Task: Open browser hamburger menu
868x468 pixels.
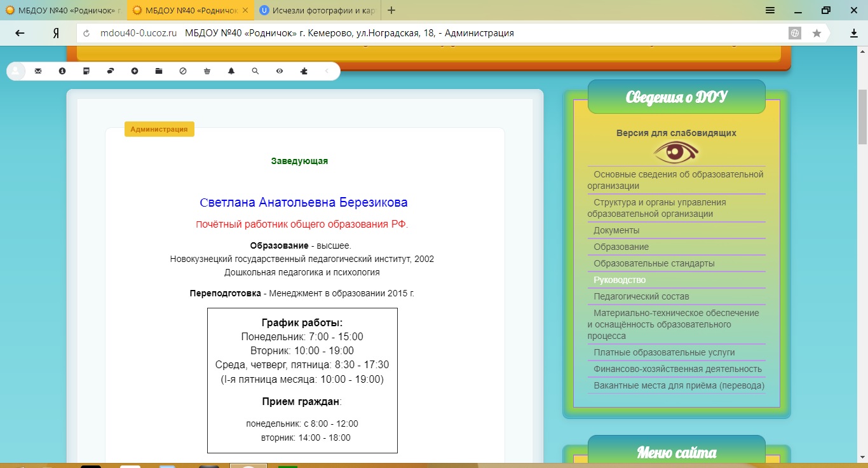Action: [770, 10]
